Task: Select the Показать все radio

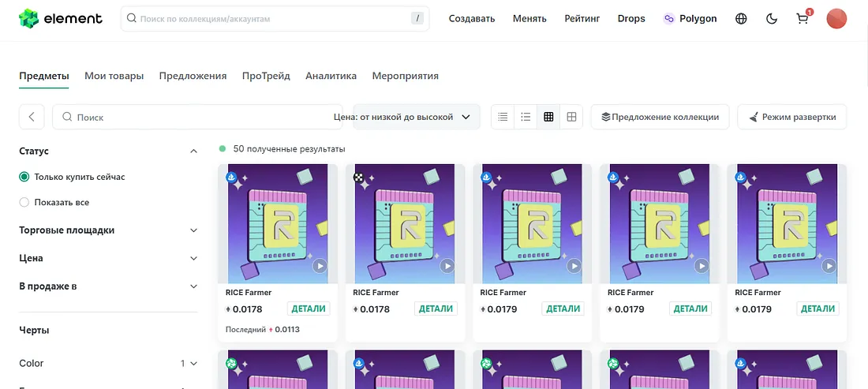Action: point(24,203)
